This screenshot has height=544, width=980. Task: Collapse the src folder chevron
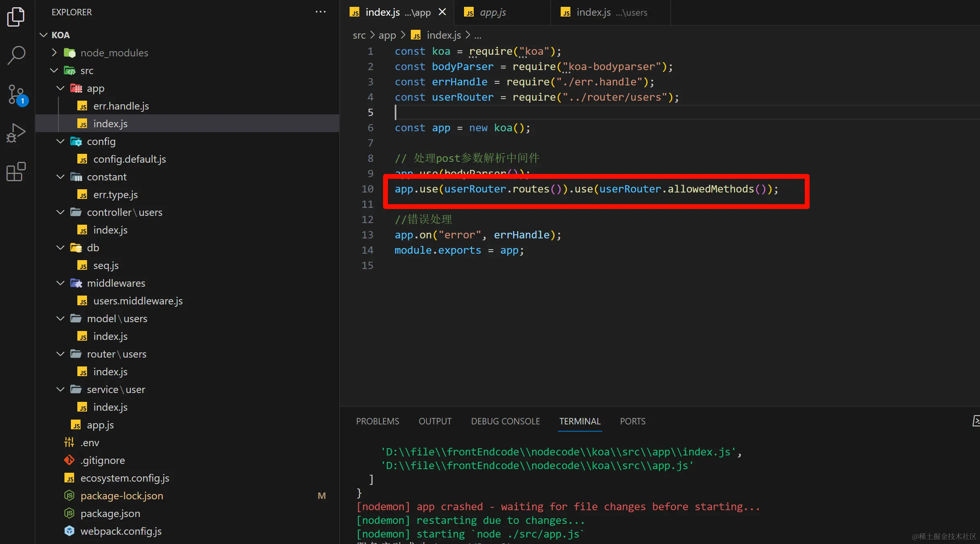click(54, 70)
